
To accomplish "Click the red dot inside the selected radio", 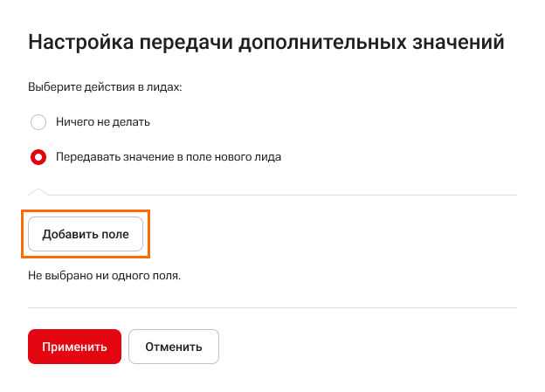I will (38, 158).
